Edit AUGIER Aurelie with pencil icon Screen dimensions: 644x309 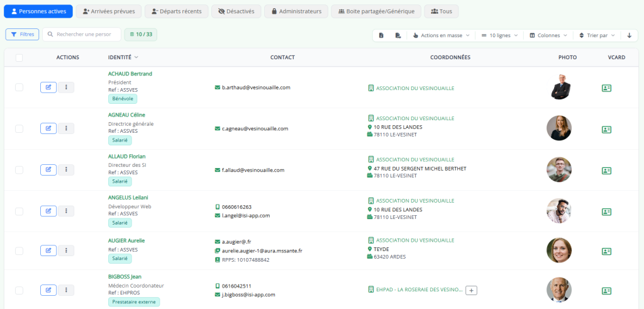click(x=48, y=250)
